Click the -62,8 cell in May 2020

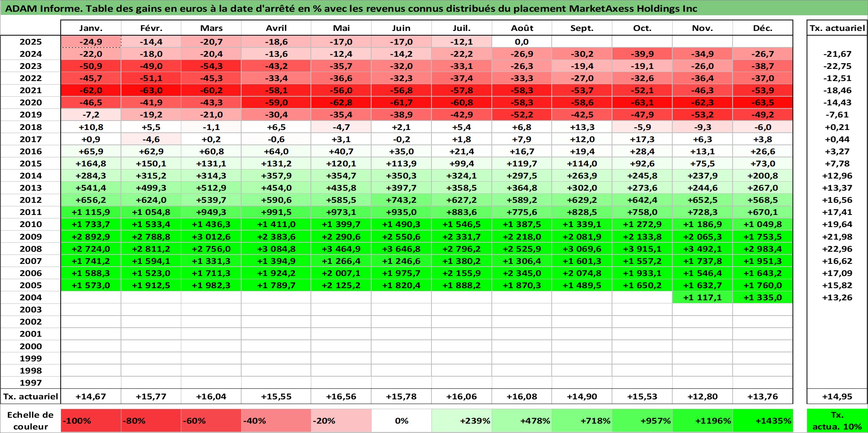(341, 103)
